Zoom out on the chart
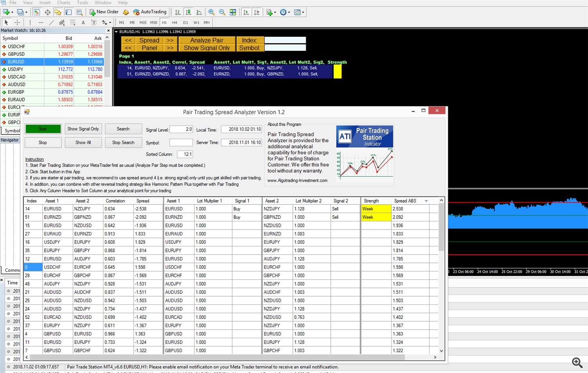 [222, 12]
